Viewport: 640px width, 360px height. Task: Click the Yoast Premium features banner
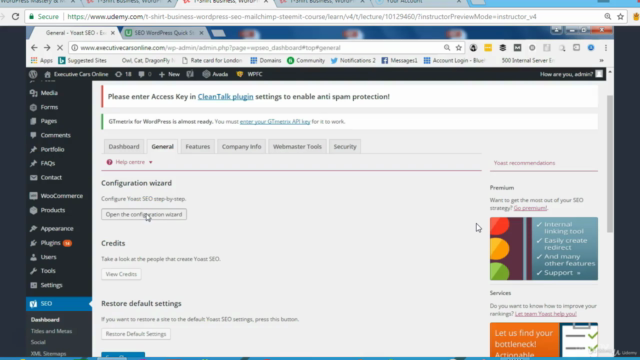pos(544,249)
